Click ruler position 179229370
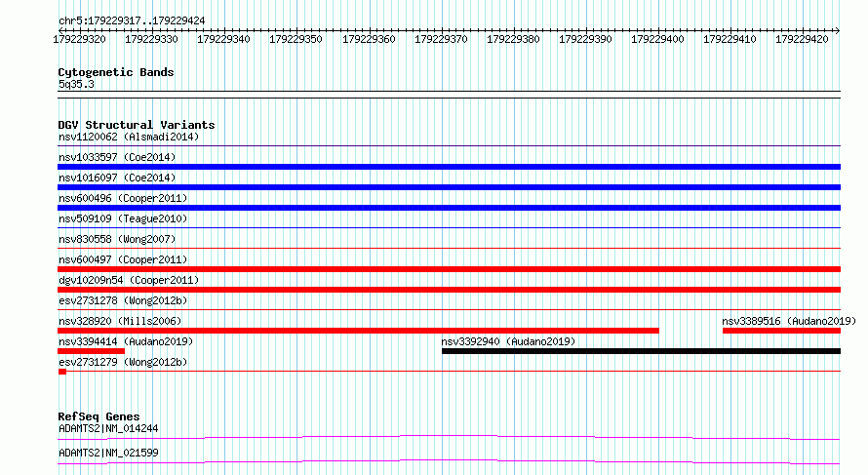The image size is (868, 475). pos(441,39)
